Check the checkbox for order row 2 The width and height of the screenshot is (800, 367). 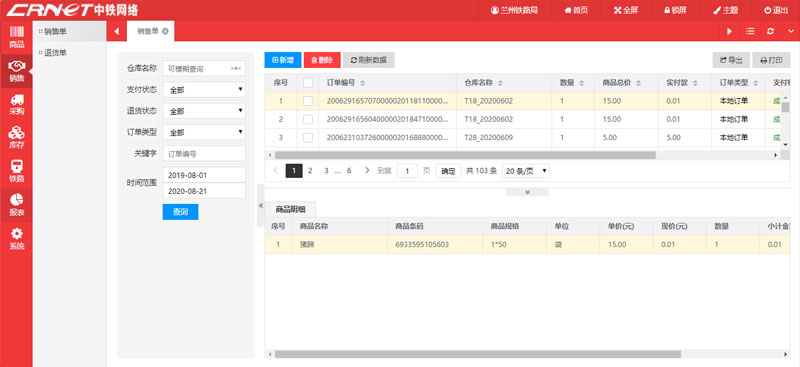click(308, 119)
